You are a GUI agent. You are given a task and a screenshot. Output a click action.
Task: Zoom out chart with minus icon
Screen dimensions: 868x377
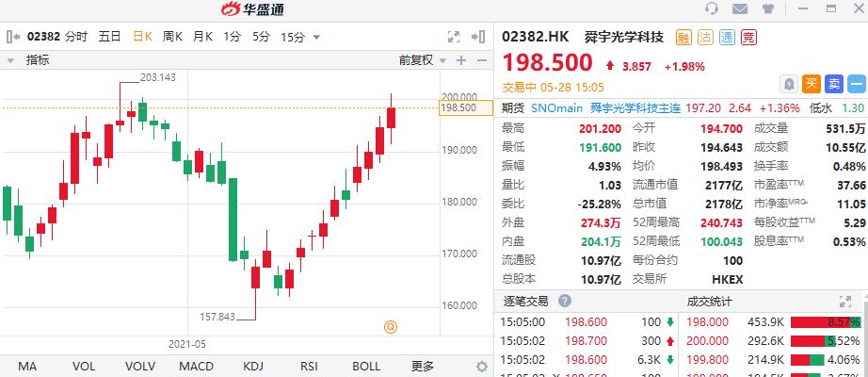tap(482, 60)
